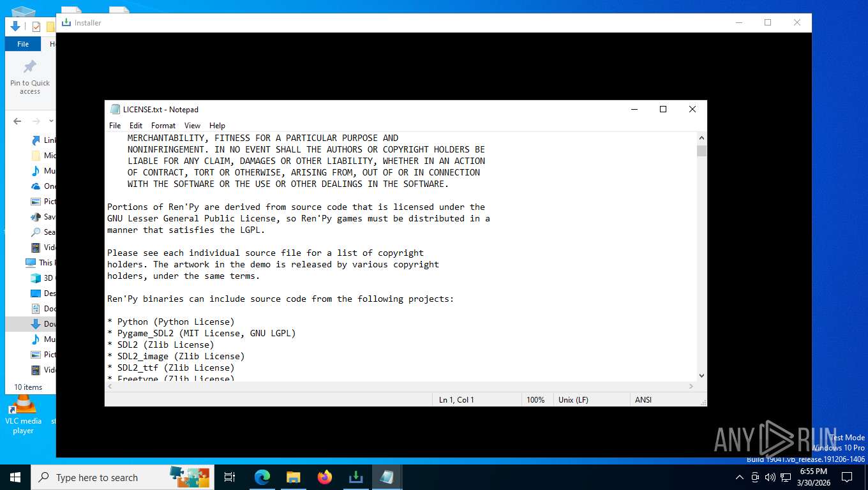The image size is (868, 490).
Task: Show hidden system tray icons chevron
Action: click(x=740, y=477)
